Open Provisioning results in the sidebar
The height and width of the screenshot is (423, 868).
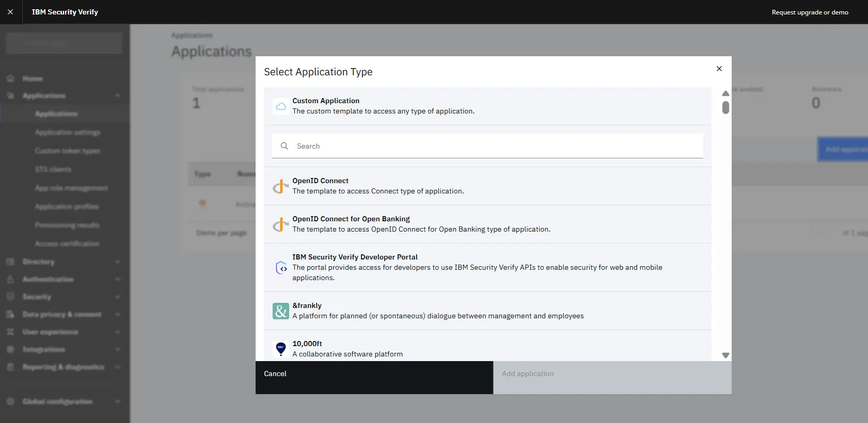click(65, 225)
